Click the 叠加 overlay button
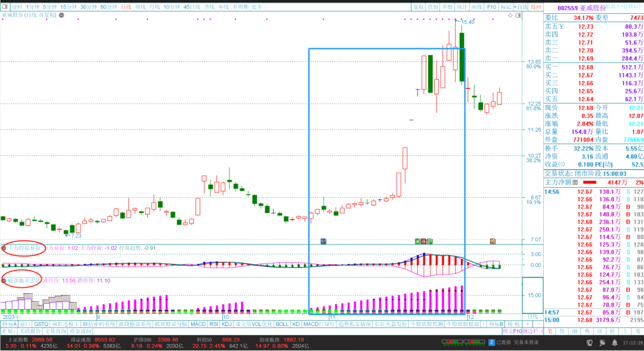The height and width of the screenshot is (351, 644). (432, 7)
